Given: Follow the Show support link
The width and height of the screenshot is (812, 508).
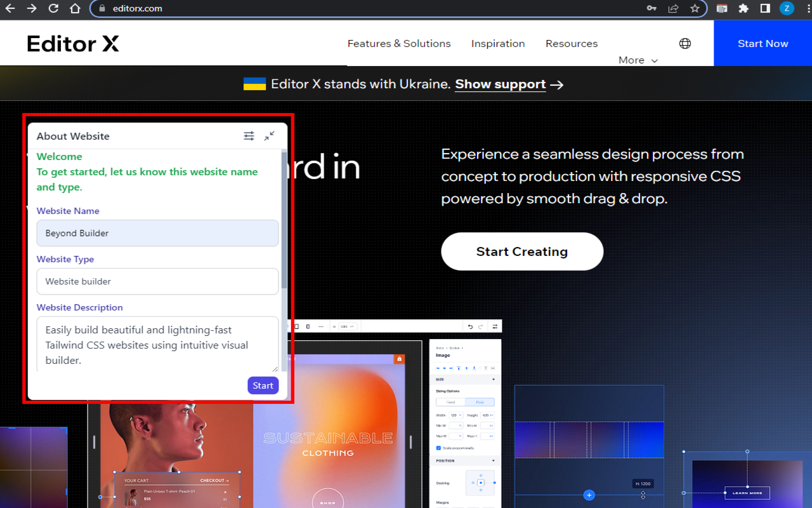Looking at the screenshot, I should (x=500, y=84).
